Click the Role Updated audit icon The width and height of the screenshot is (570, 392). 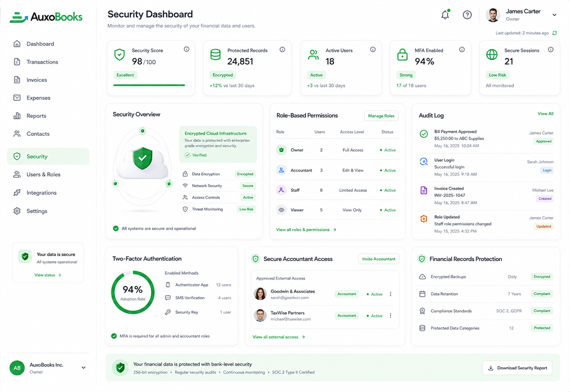click(x=424, y=218)
